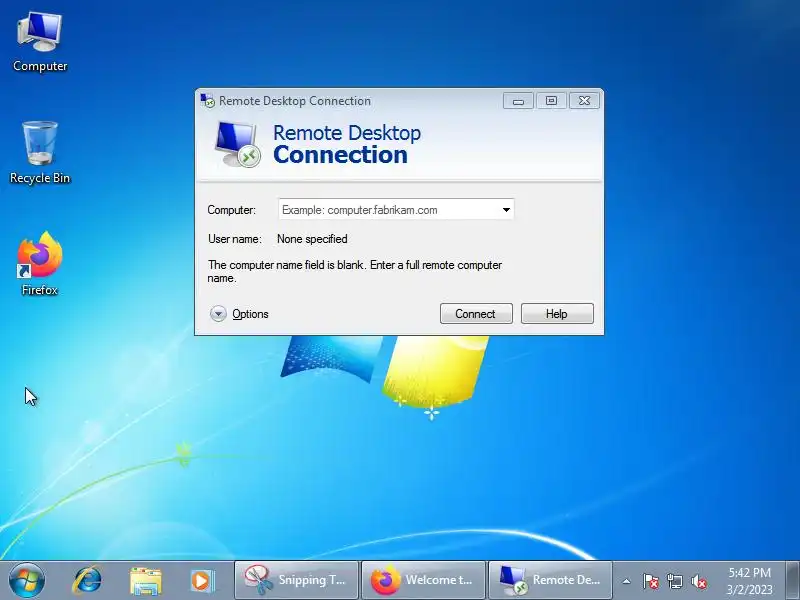Click the muted volume tray icon
800x600 pixels.
pyautogui.click(x=699, y=581)
